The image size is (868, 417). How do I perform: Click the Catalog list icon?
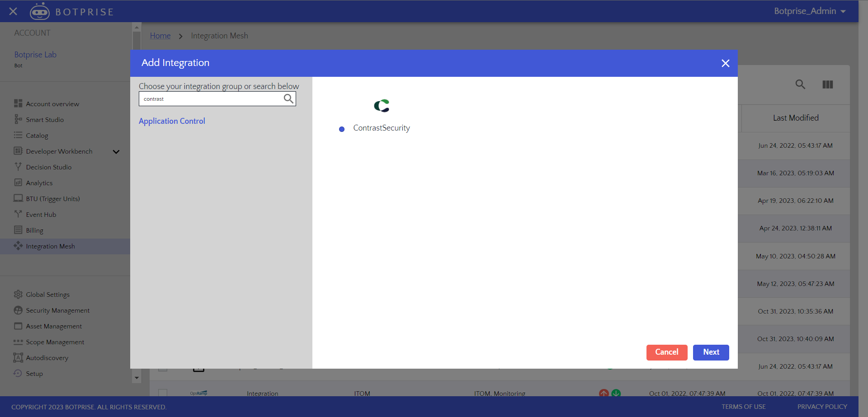point(18,135)
